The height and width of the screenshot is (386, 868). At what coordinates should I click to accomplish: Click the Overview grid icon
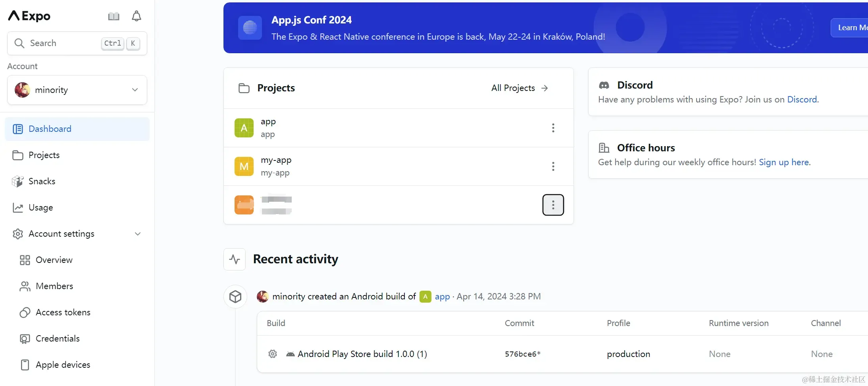click(x=25, y=260)
